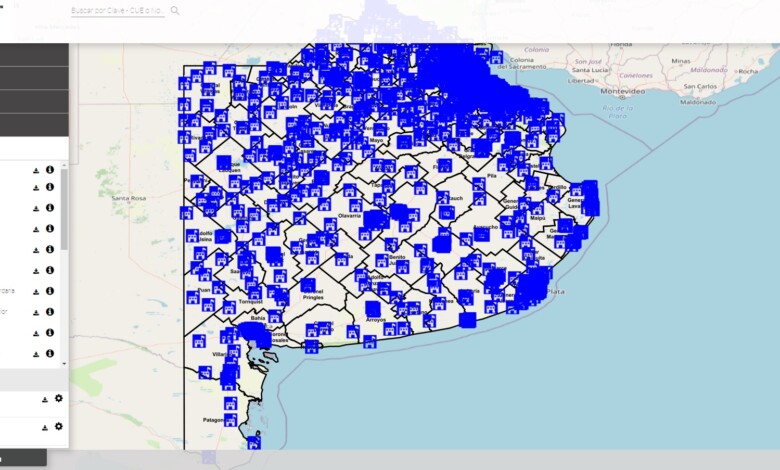Screen dimensions: 780x470
Task: Select the school marker above Coronel Pringles
Action: click(308, 285)
